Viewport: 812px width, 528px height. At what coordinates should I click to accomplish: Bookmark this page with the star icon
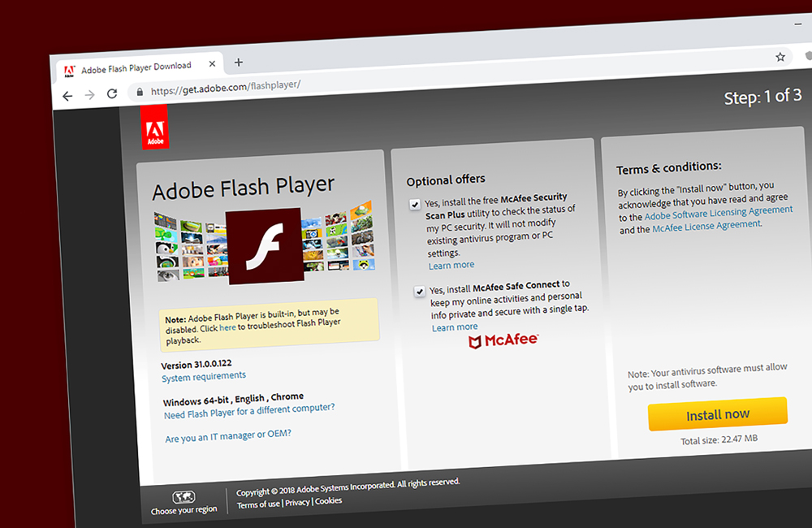tap(780, 57)
